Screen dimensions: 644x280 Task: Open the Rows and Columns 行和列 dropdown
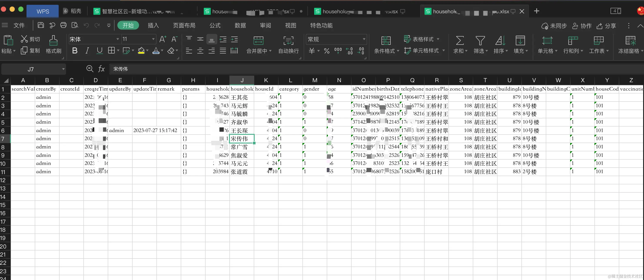coord(573,51)
